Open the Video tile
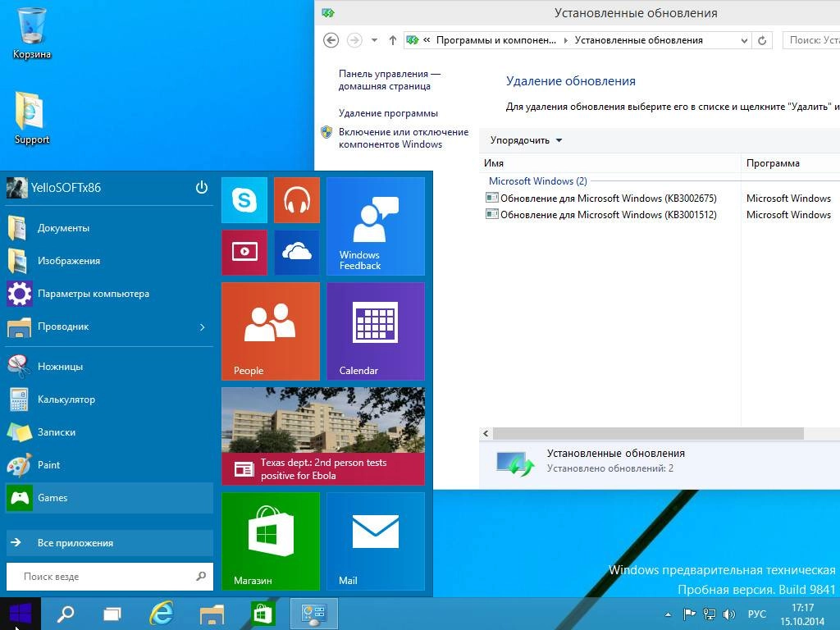Viewport: 840px width, 630px height. pos(244,253)
